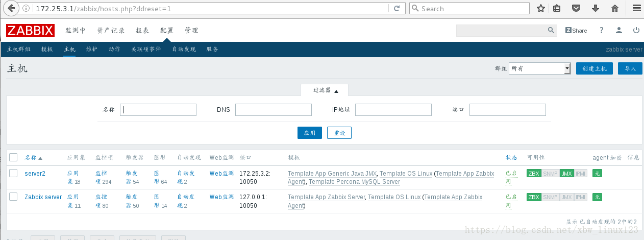This screenshot has width=644, height=240.
Task: Open the bookmarks library icon
Action: click(x=556, y=8)
